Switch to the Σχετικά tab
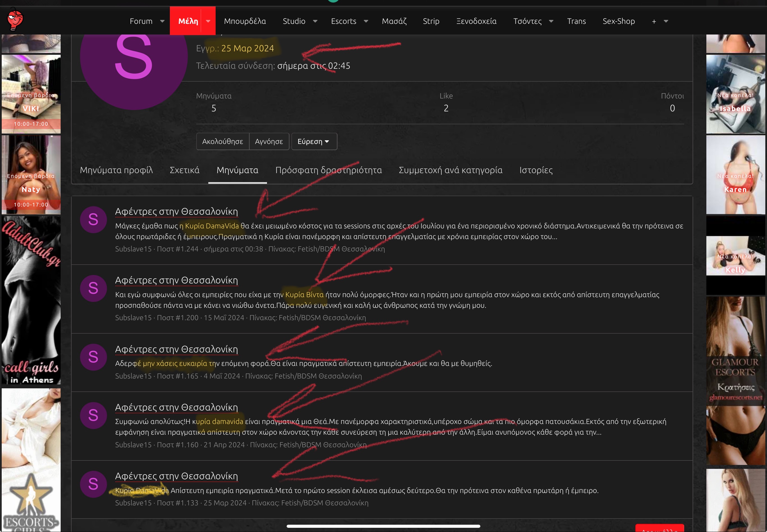This screenshot has height=532, width=767. click(x=184, y=170)
